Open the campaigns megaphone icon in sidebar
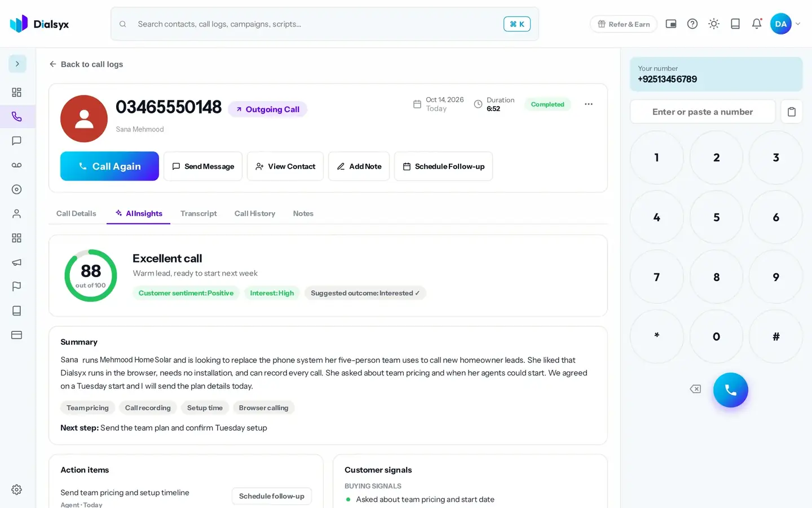This screenshot has width=812, height=508. click(x=17, y=262)
